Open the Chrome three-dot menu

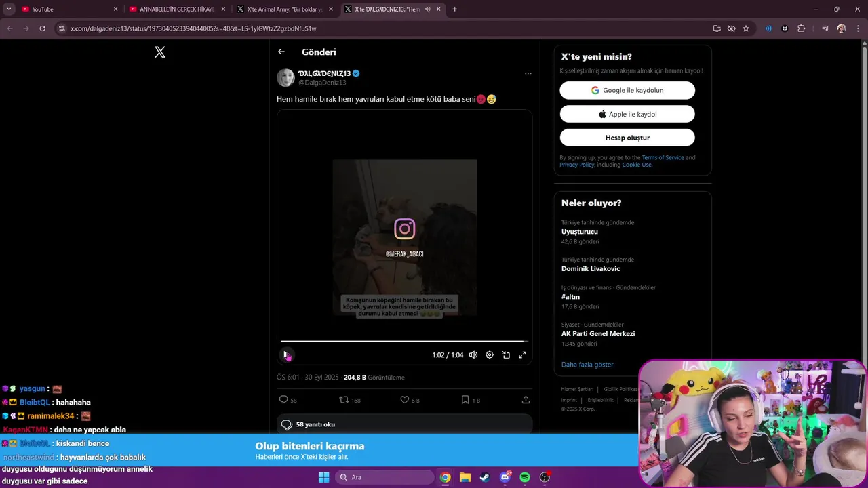pos(858,28)
